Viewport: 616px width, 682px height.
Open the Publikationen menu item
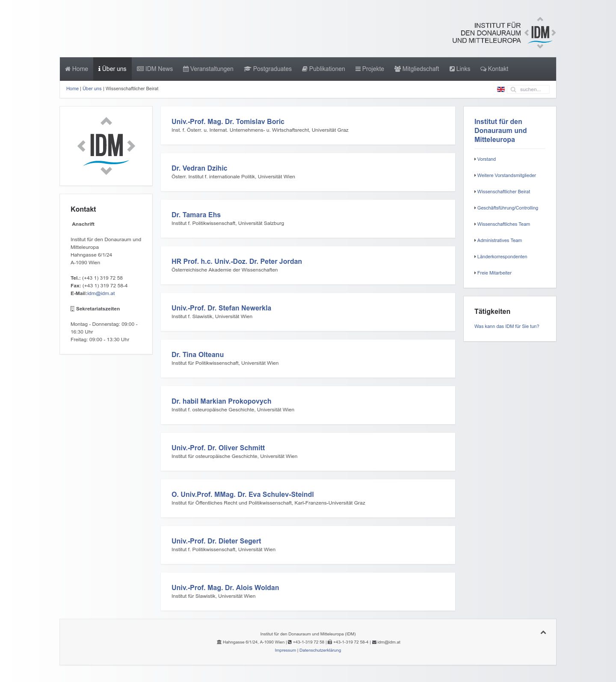[323, 69]
